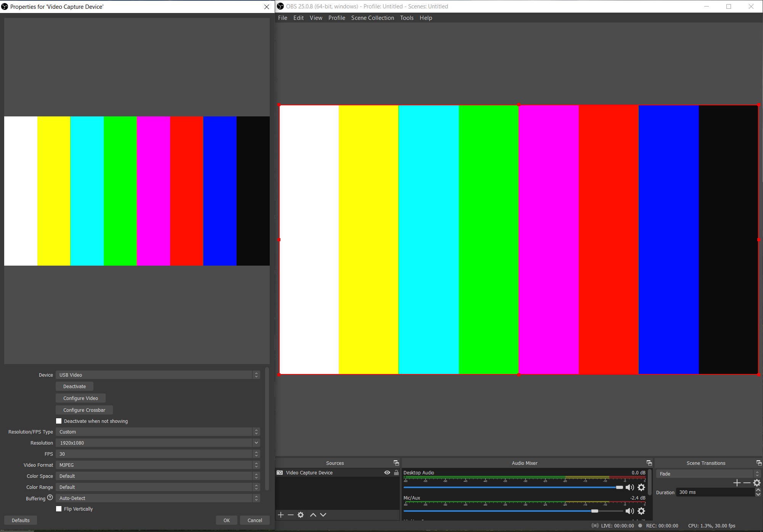
Task: Check the Flip Vertically box
Action: click(59, 509)
